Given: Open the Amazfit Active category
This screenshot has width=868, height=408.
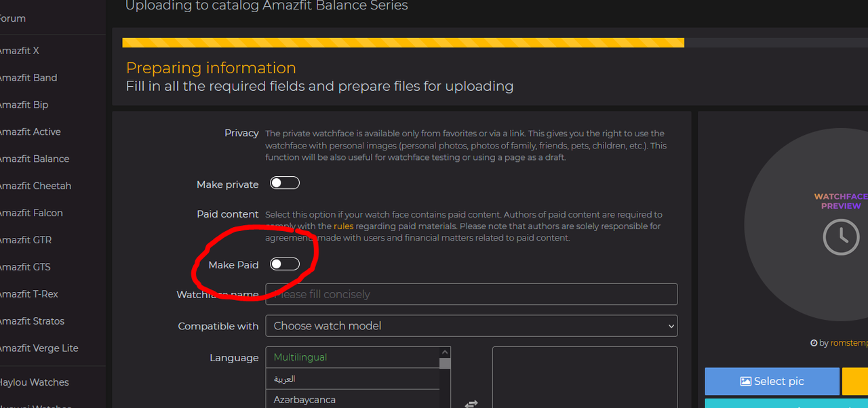Looking at the screenshot, I should [x=30, y=131].
